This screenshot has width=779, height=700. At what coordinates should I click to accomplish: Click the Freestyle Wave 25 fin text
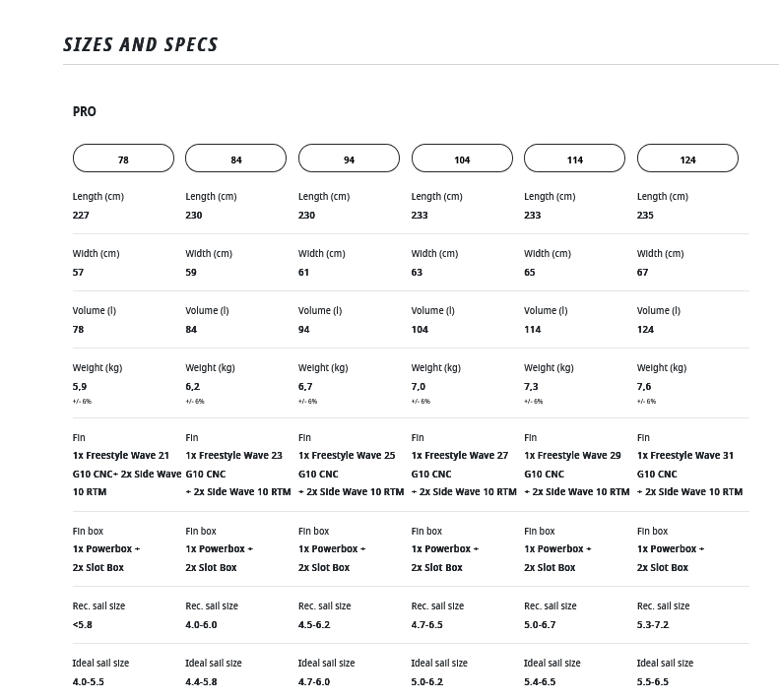[347, 456]
